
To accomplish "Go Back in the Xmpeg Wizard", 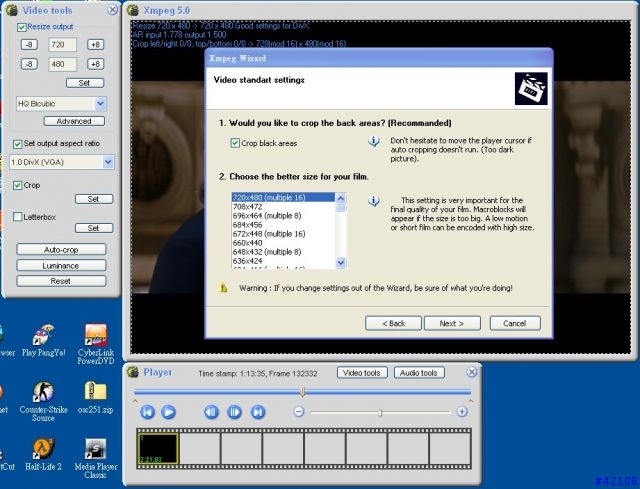I will click(x=393, y=323).
